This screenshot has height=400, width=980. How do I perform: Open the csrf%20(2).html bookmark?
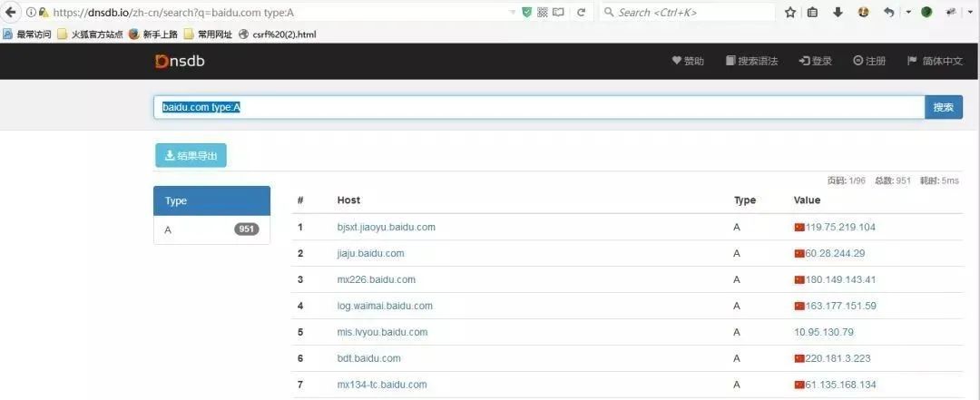pyautogui.click(x=278, y=34)
